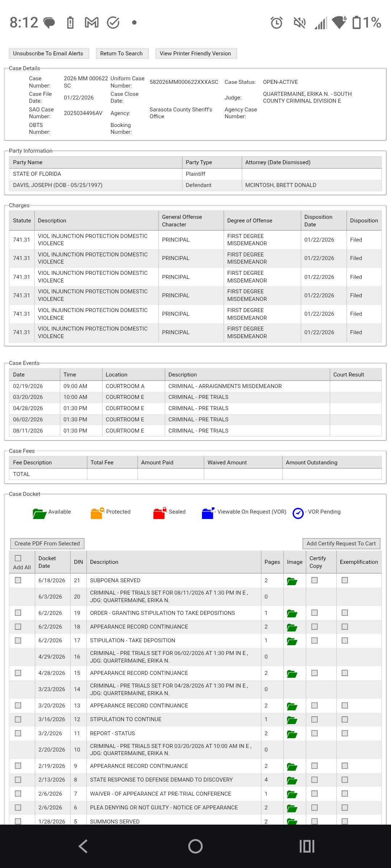
Task: Open REPORT - STATUS document folder icon
Action: point(292,734)
